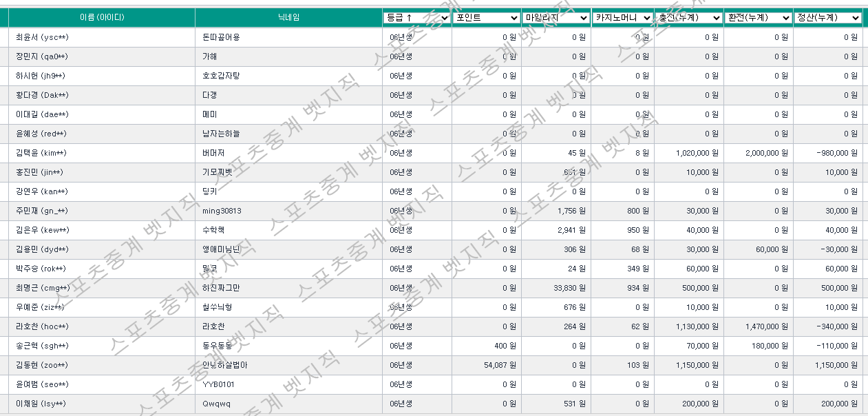Click the -980,000 원 settlement value

point(834,153)
